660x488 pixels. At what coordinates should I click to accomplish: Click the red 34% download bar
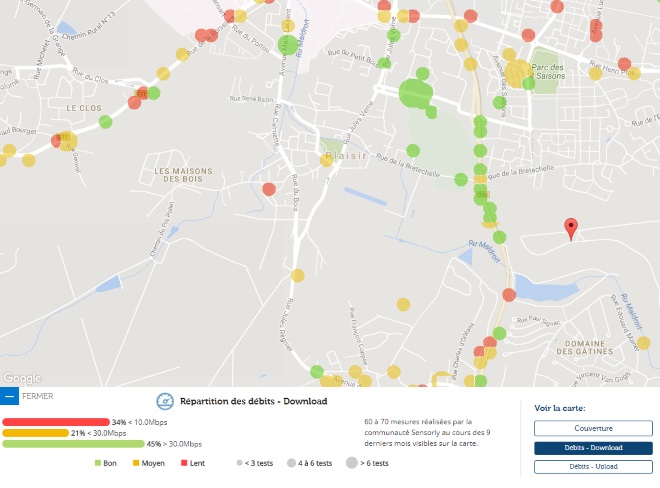click(56, 422)
